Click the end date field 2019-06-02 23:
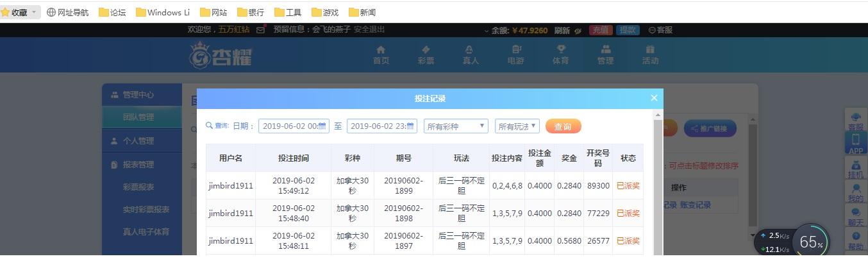The width and height of the screenshot is (868, 261). coord(382,126)
